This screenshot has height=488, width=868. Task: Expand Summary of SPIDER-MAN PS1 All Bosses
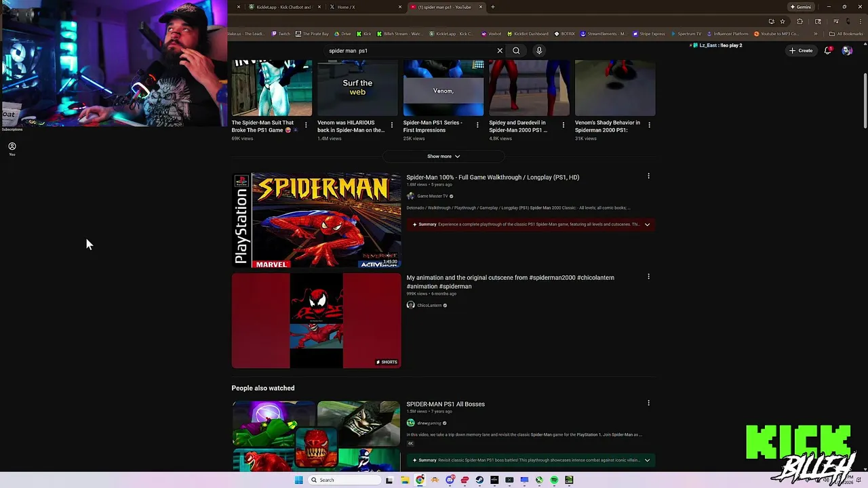point(531,460)
